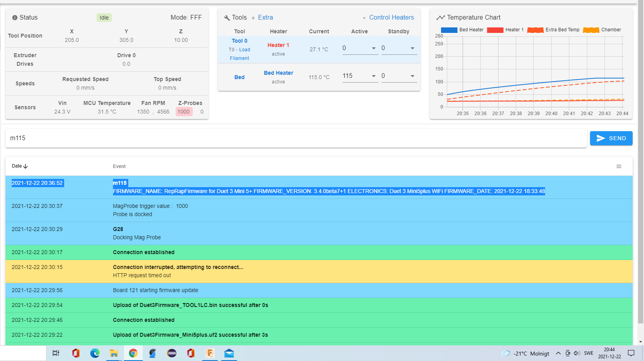644x361 pixels.
Task: Expand the Control Heaters dropdown
Action: (388, 18)
